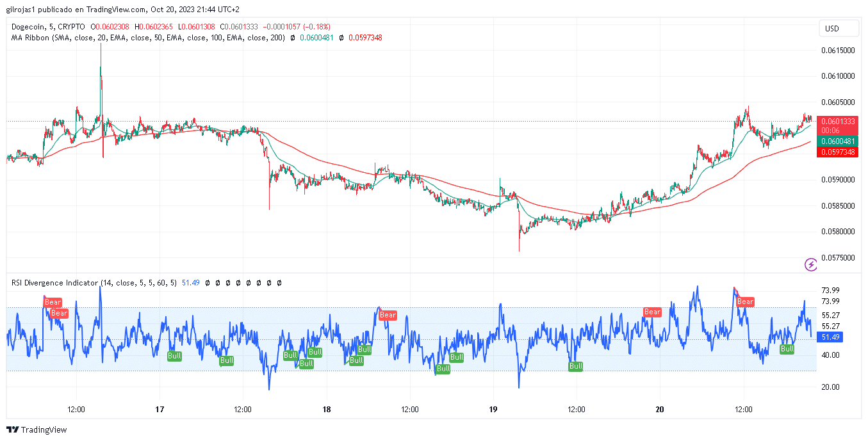This screenshot has height=441, width=868.
Task: Open the MA Ribbon indicator legend
Action: pyautogui.click(x=147, y=38)
